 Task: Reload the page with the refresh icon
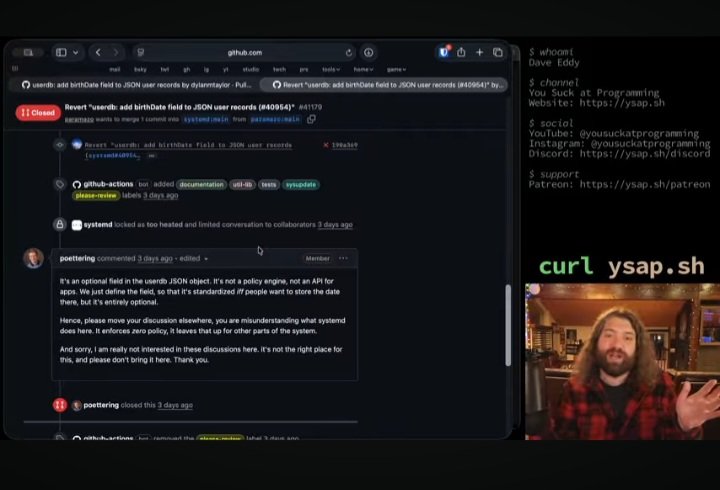(x=349, y=52)
